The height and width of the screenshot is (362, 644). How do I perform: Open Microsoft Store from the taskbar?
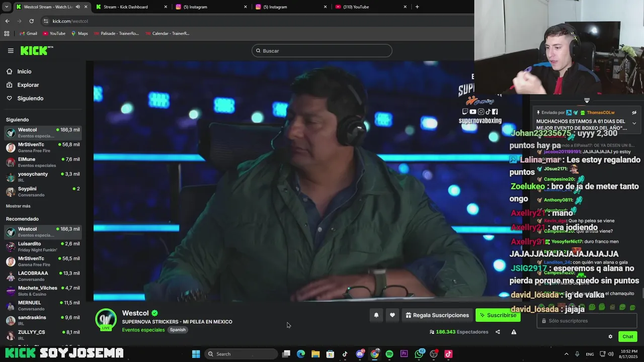[330, 354]
